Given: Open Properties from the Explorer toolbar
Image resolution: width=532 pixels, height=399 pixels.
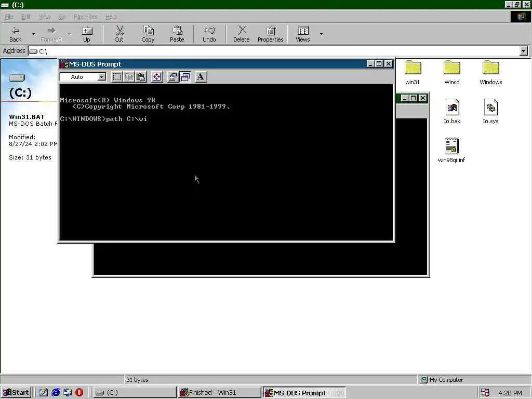Looking at the screenshot, I should [x=270, y=34].
